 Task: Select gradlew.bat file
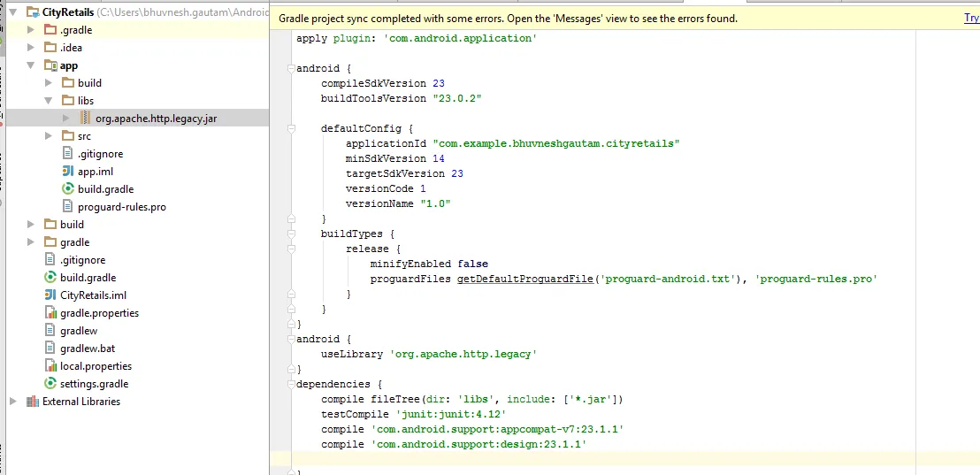point(88,349)
